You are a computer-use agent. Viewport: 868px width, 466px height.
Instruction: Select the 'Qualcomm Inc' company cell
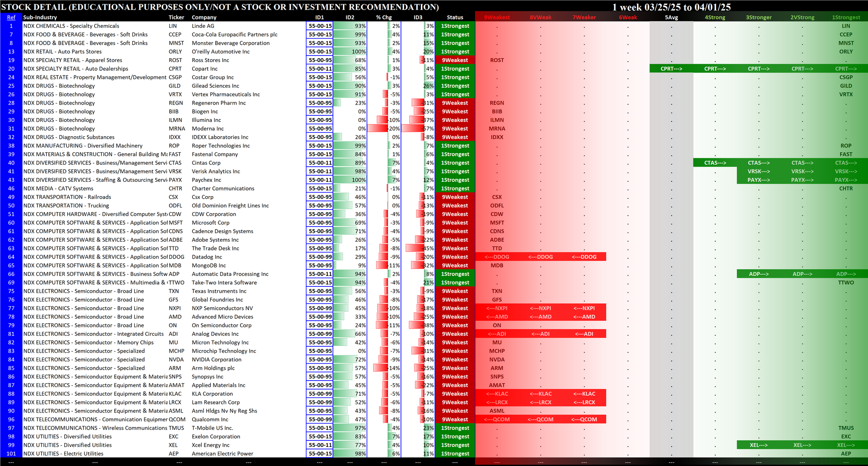point(210,420)
